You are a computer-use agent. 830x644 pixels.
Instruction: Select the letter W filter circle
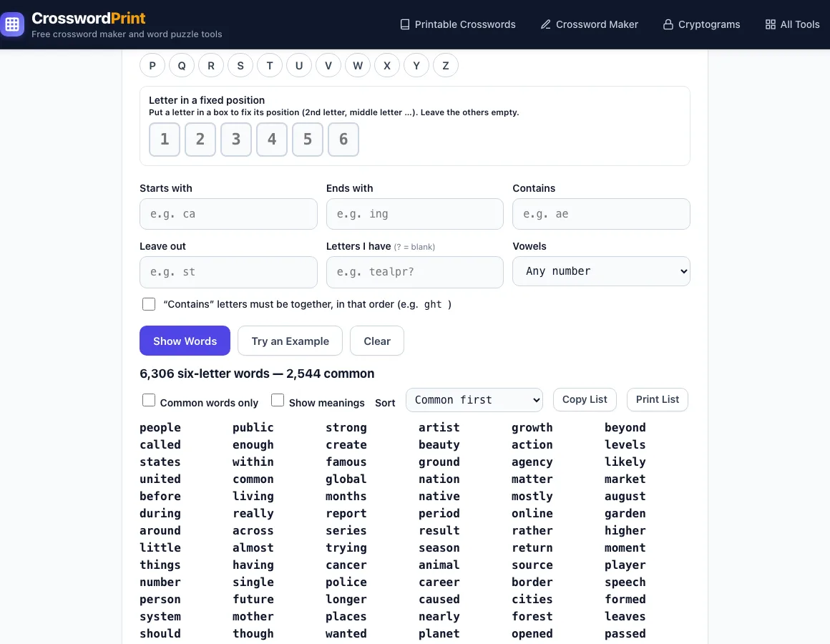[358, 66]
